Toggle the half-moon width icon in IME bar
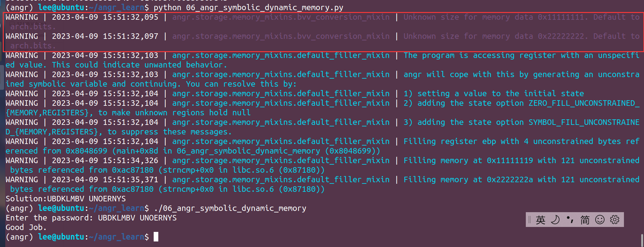The height and width of the screenshot is (247, 644). click(x=555, y=220)
